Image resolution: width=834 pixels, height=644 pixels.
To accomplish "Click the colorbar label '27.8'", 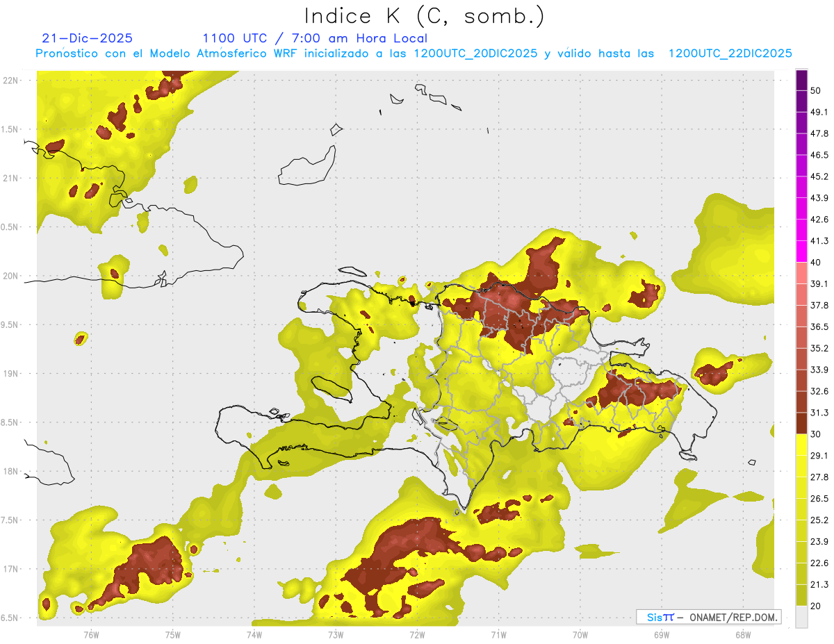I will pos(819,477).
